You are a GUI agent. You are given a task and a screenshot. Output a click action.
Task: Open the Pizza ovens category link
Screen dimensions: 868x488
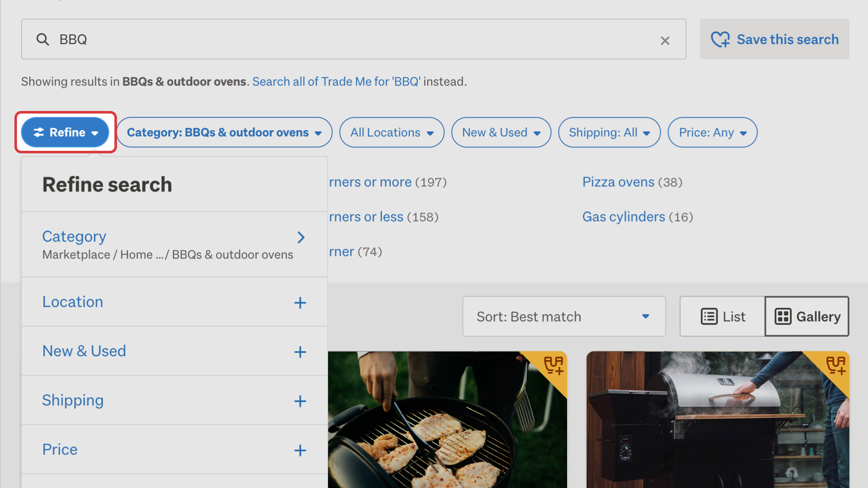click(x=618, y=182)
